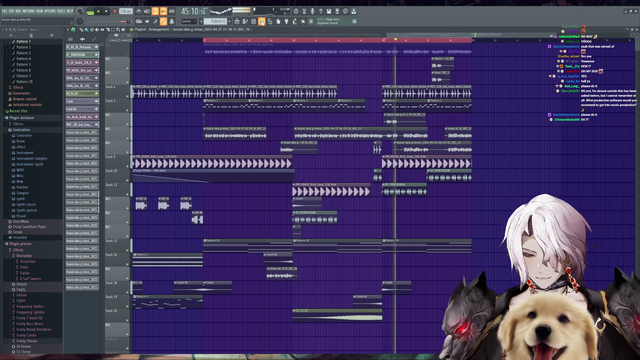This screenshot has width=640, height=360.
Task: Mute Track 5 via green dot
Action: coord(127,110)
